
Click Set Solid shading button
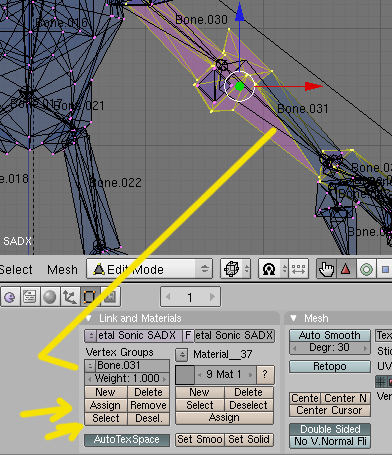[x=249, y=440]
